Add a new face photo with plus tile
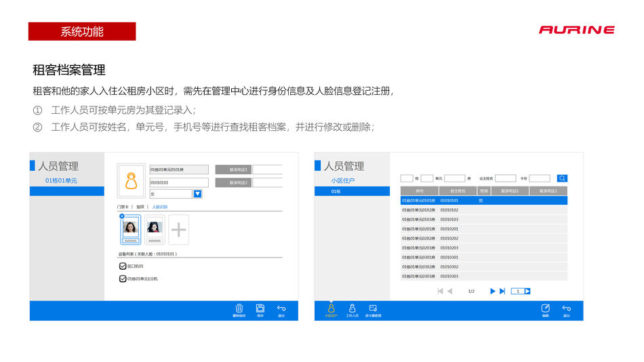This screenshot has height=362, width=644. [178, 230]
